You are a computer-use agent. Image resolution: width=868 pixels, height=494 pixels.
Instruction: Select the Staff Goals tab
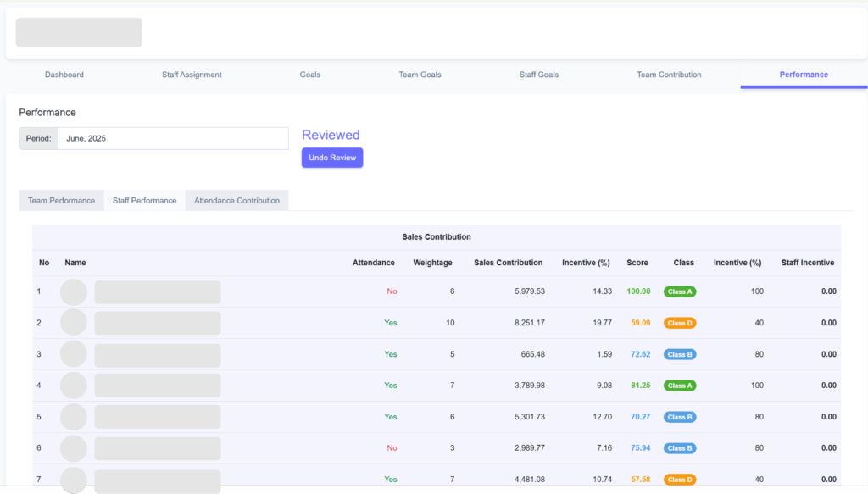click(x=538, y=75)
